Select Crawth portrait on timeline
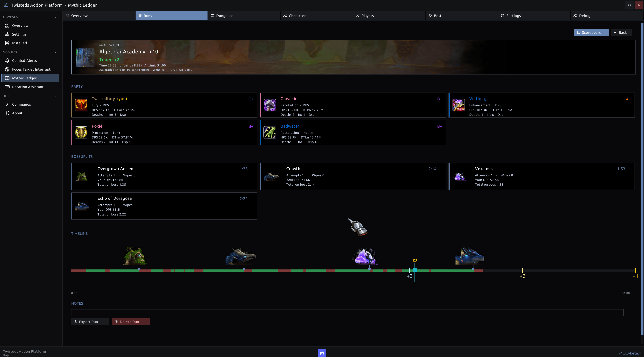 point(241,256)
